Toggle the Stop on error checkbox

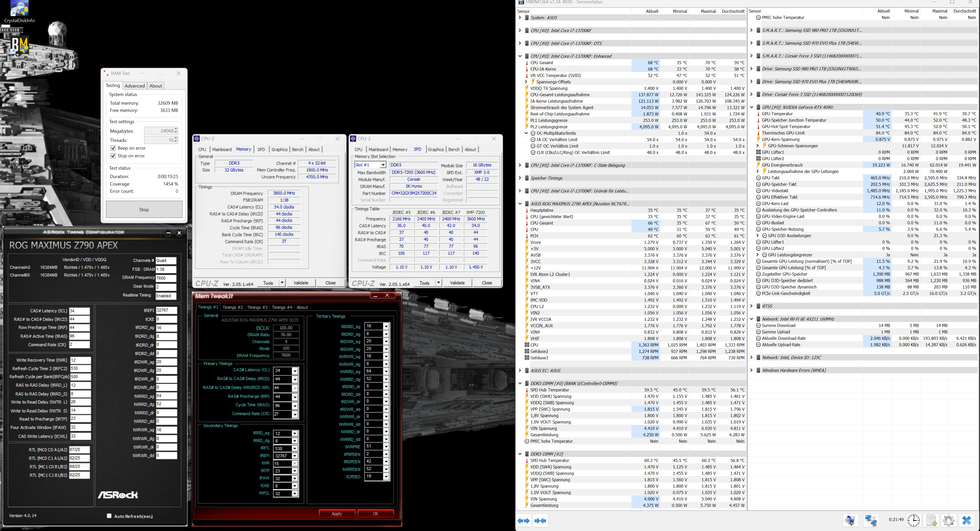click(113, 156)
